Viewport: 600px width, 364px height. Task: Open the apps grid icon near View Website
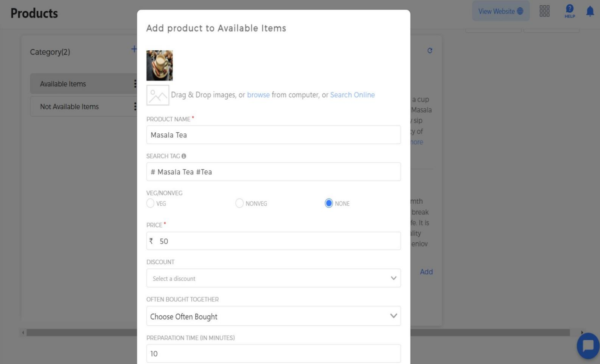click(545, 11)
